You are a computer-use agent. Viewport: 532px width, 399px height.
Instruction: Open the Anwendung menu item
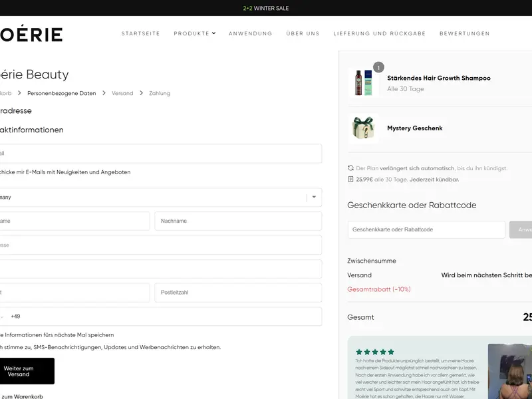tap(250, 33)
